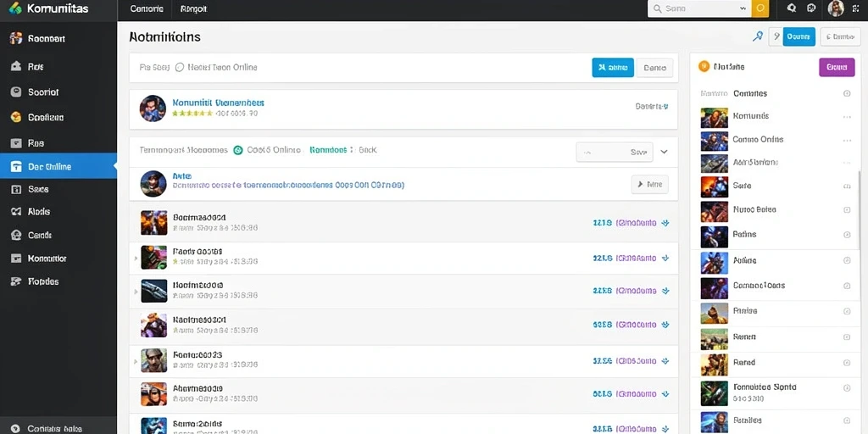Click the blue Ooune button at top-right
The image size is (868, 434).
pos(798,36)
